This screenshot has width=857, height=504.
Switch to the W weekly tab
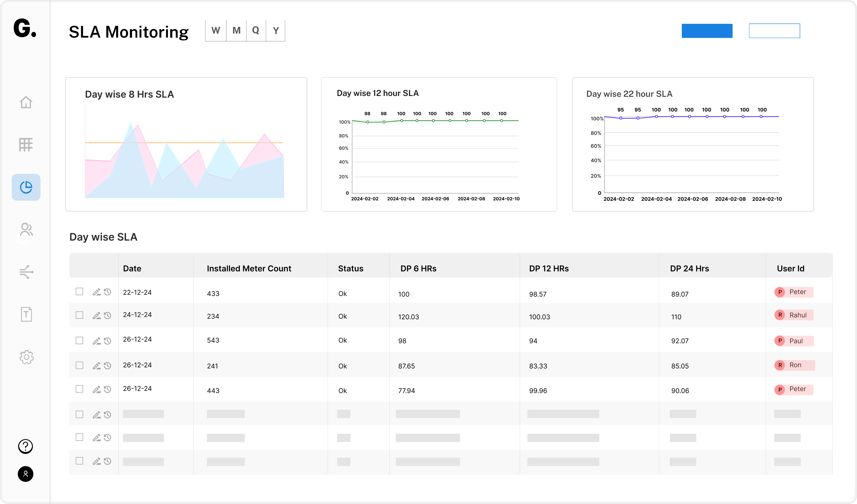click(216, 31)
